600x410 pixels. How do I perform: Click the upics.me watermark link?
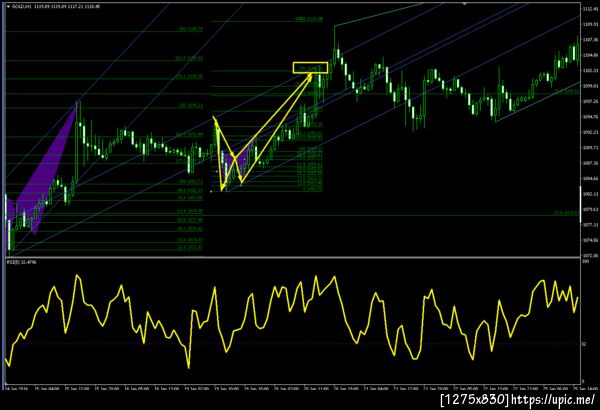tap(553, 400)
